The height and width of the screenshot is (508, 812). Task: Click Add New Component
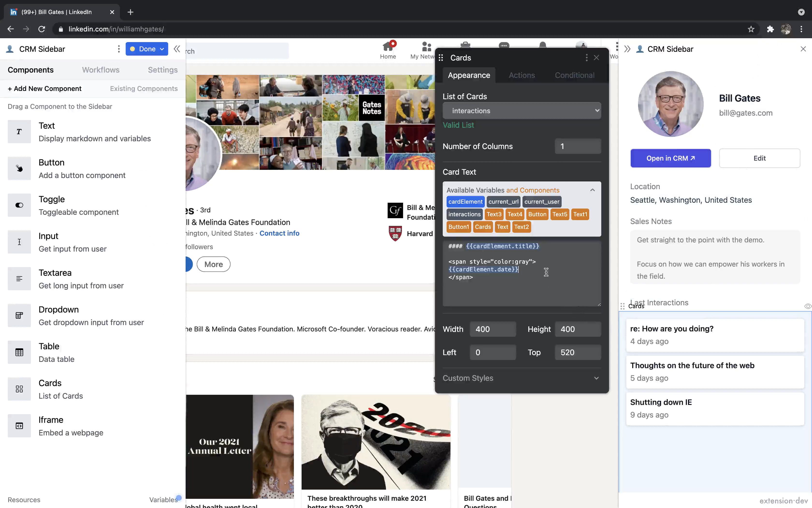pyautogui.click(x=45, y=89)
